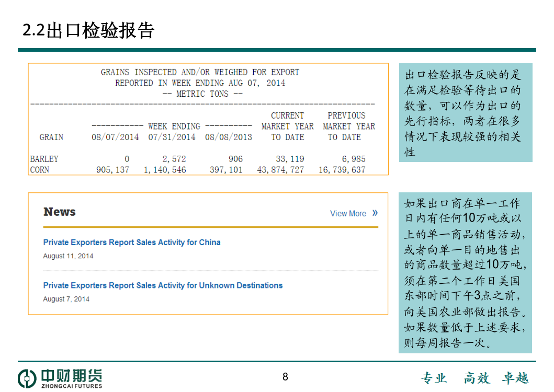Select corn value 397,101
Image resolution: width=554 pixels, height=392 pixels.
pyautogui.click(x=226, y=170)
